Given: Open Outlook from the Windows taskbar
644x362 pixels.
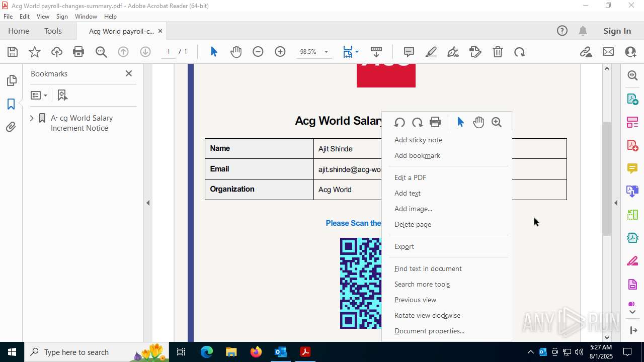Looking at the screenshot, I should click(x=280, y=352).
